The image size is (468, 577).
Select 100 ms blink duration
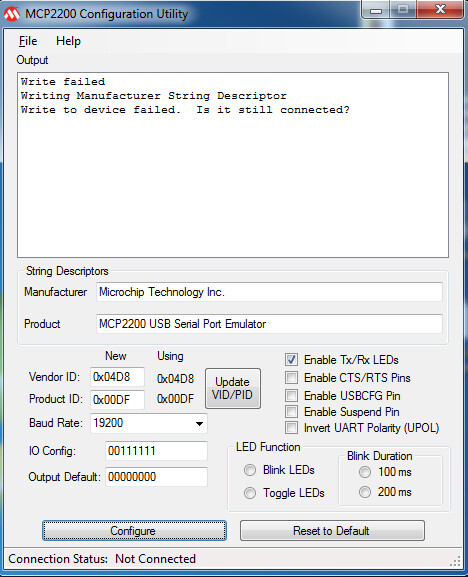(365, 472)
